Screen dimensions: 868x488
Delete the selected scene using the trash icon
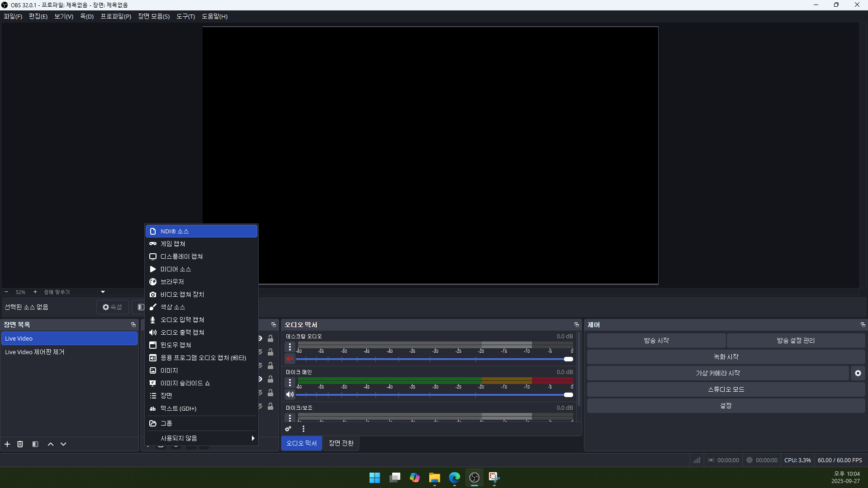[20, 444]
